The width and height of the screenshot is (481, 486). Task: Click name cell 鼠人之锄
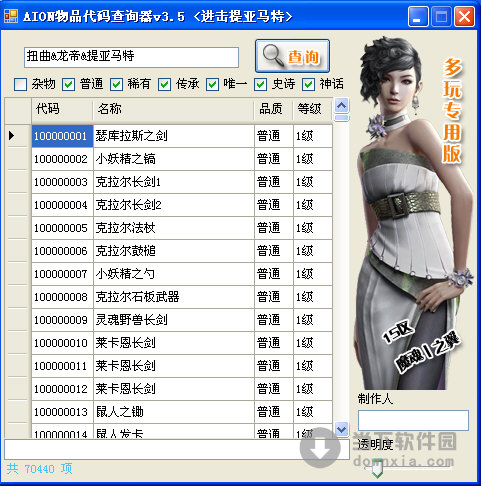[174, 412]
